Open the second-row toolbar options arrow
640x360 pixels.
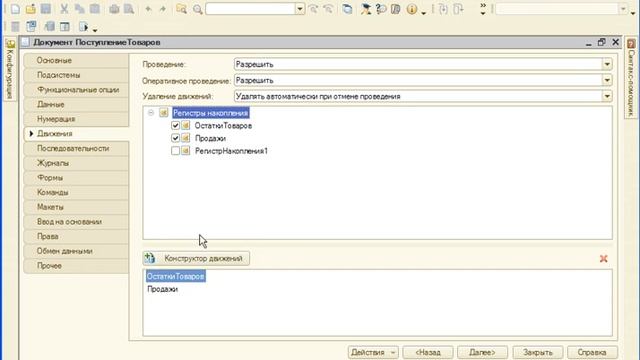click(95, 30)
